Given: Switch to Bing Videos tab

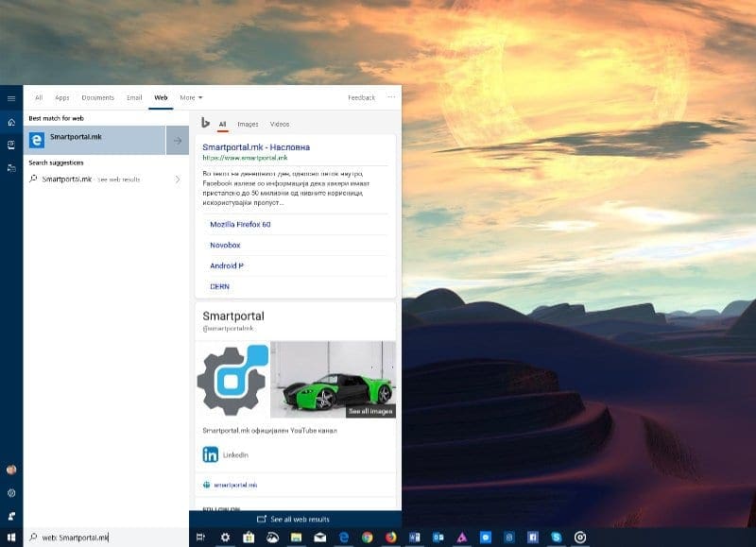Looking at the screenshot, I should pyautogui.click(x=280, y=125).
